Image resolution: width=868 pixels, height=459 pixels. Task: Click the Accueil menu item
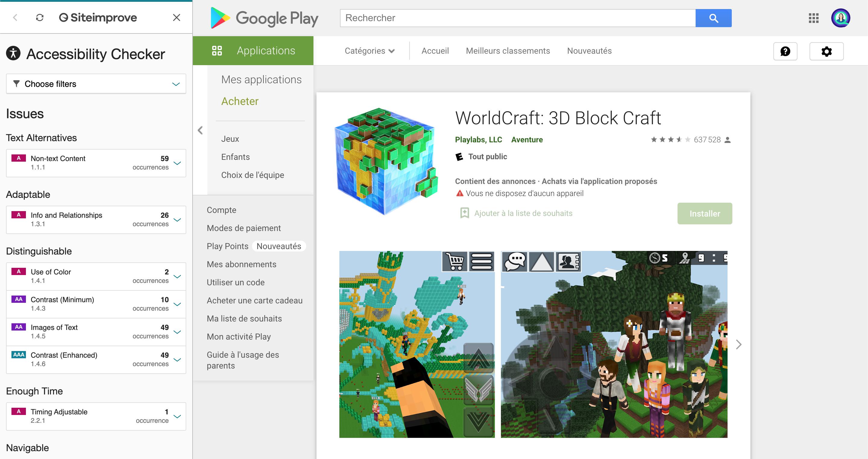(435, 51)
